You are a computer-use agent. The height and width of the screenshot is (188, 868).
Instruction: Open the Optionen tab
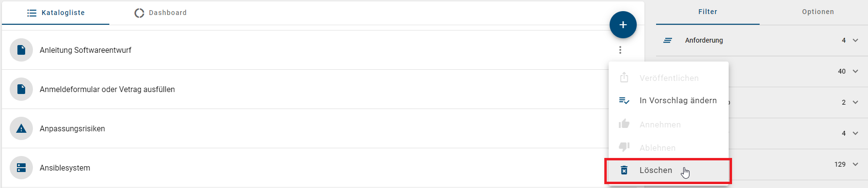point(818,12)
